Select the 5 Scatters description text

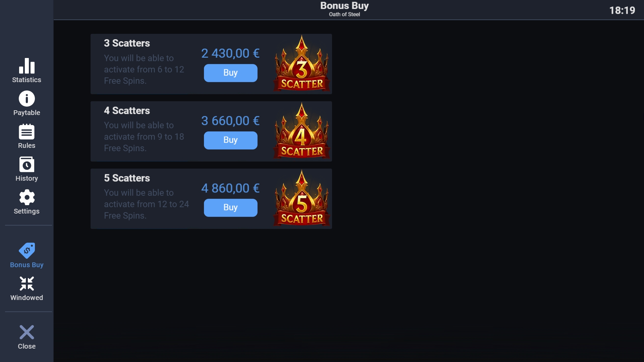tap(147, 204)
